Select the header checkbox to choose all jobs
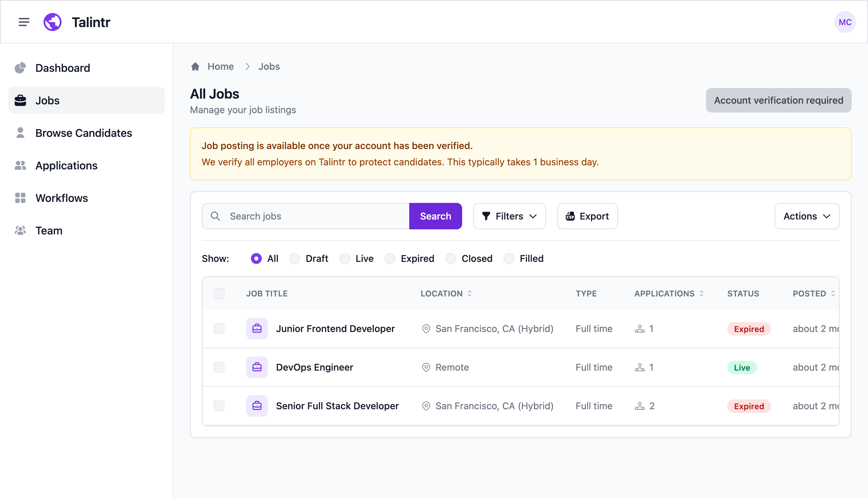Screen dimensions: 868x498 (x=219, y=293)
